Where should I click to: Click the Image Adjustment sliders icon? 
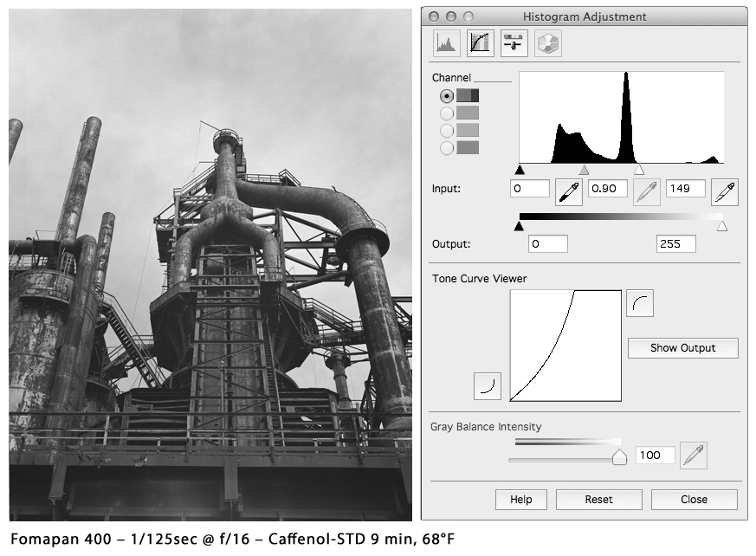[514, 43]
